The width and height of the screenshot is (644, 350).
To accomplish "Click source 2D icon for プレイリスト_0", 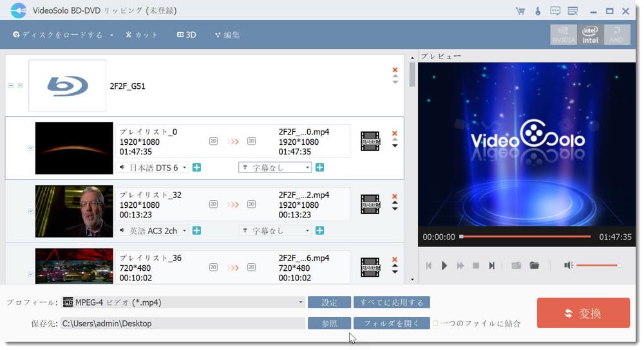I will point(213,141).
